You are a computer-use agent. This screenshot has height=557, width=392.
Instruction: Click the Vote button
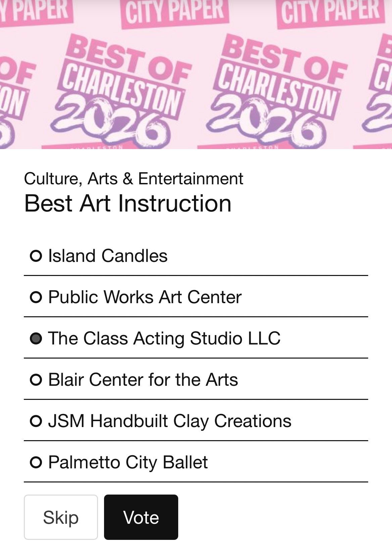[x=141, y=517]
